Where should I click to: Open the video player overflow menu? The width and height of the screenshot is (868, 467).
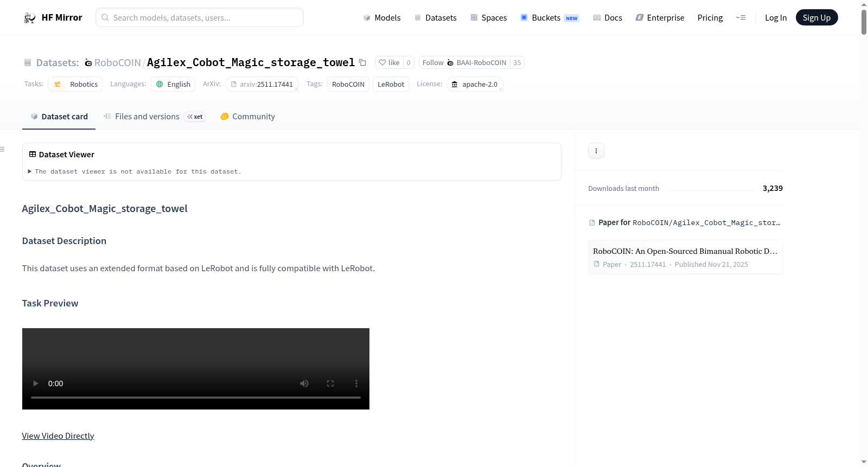point(356,383)
